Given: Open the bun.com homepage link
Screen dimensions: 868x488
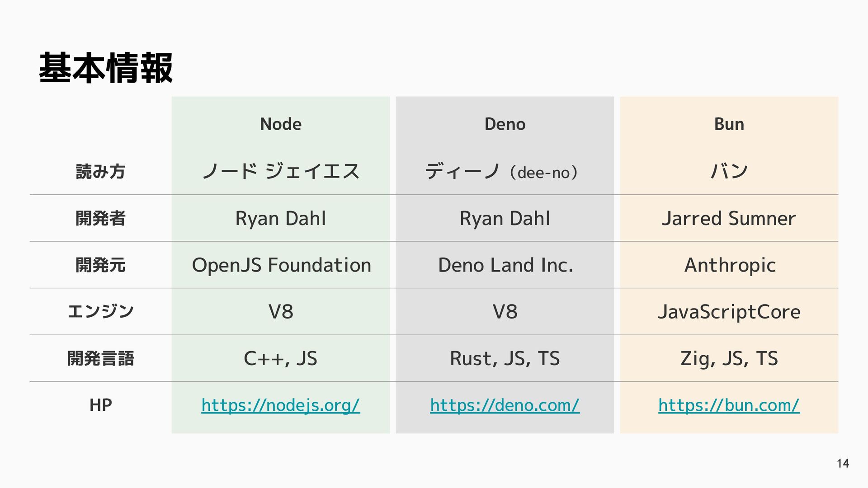Looking at the screenshot, I should click(x=729, y=405).
